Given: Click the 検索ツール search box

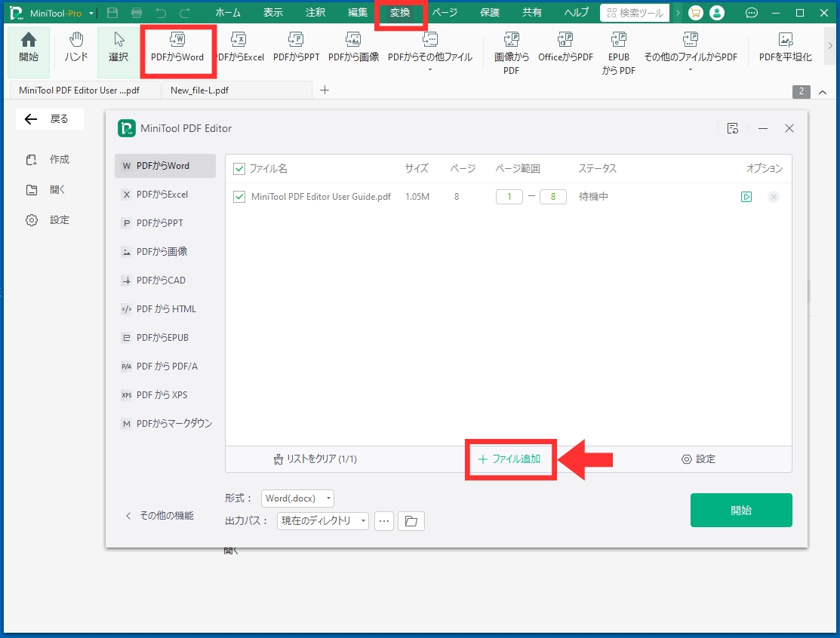Looking at the screenshot, I should click(635, 13).
